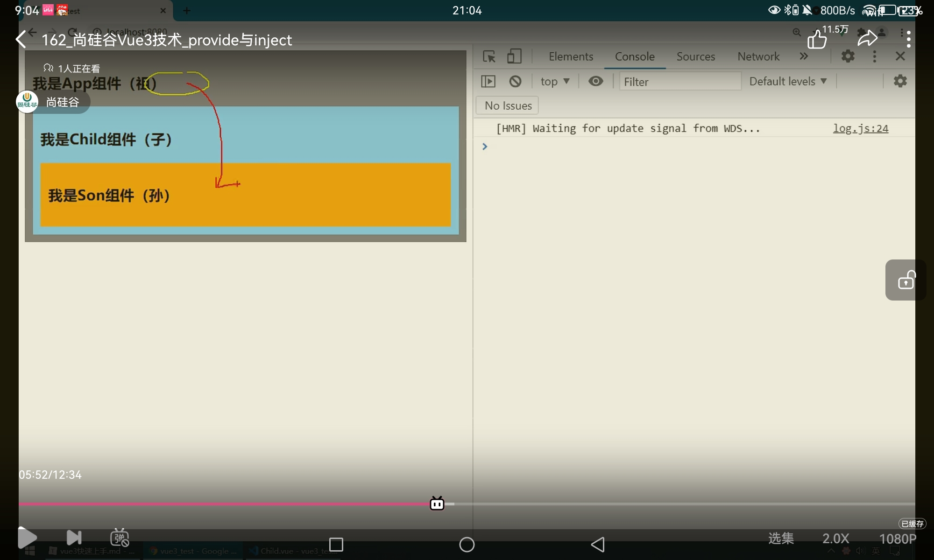Switch to the Sources tab
Viewport: 934px width, 560px height.
click(695, 56)
